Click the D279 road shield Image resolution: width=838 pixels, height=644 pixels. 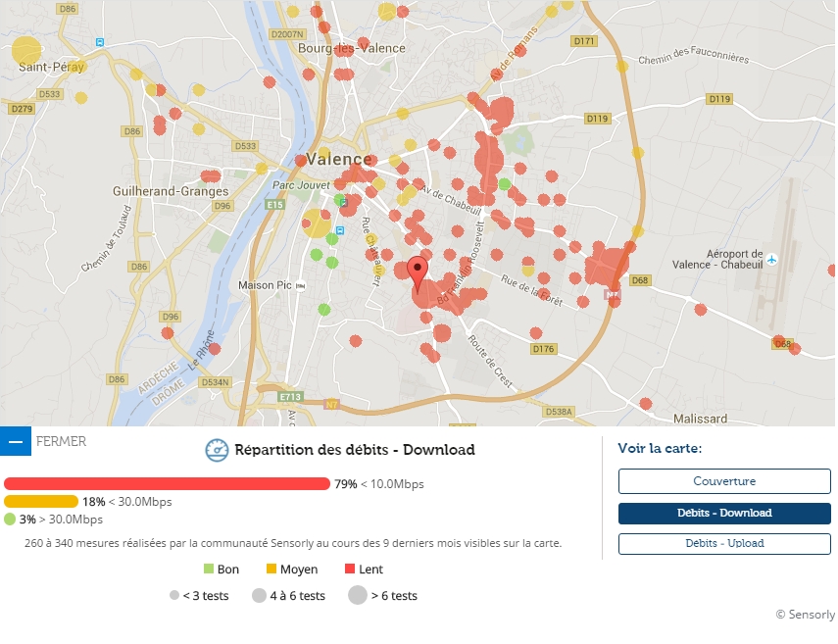tap(22, 109)
